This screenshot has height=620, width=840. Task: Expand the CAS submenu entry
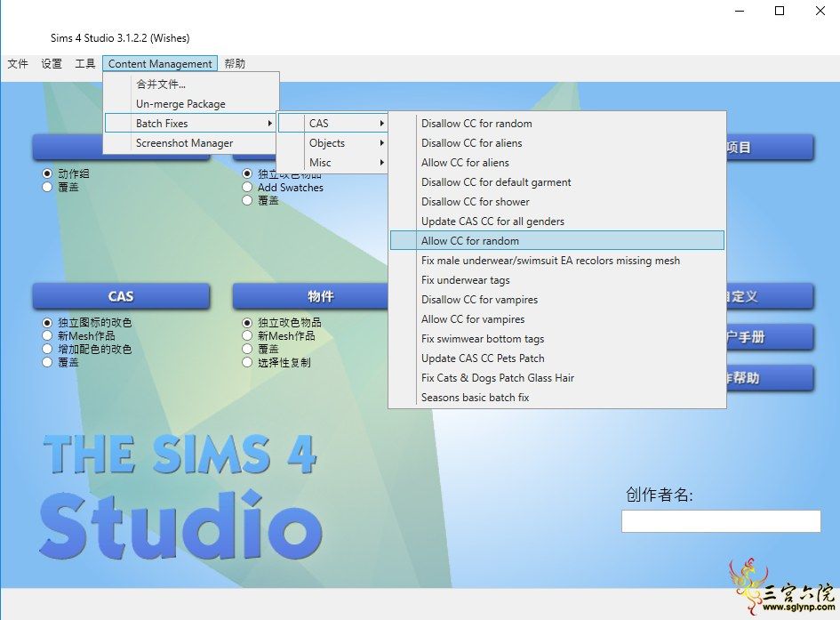[332, 124]
